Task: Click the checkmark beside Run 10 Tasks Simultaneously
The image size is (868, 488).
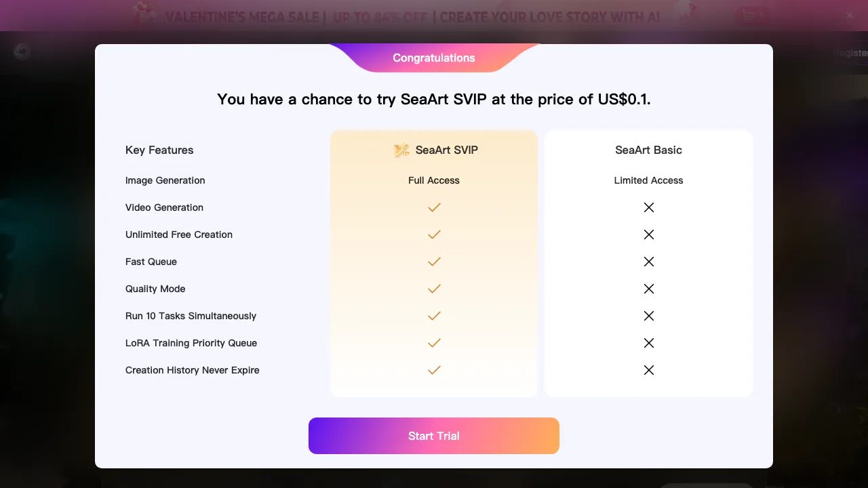Action: [x=434, y=316]
